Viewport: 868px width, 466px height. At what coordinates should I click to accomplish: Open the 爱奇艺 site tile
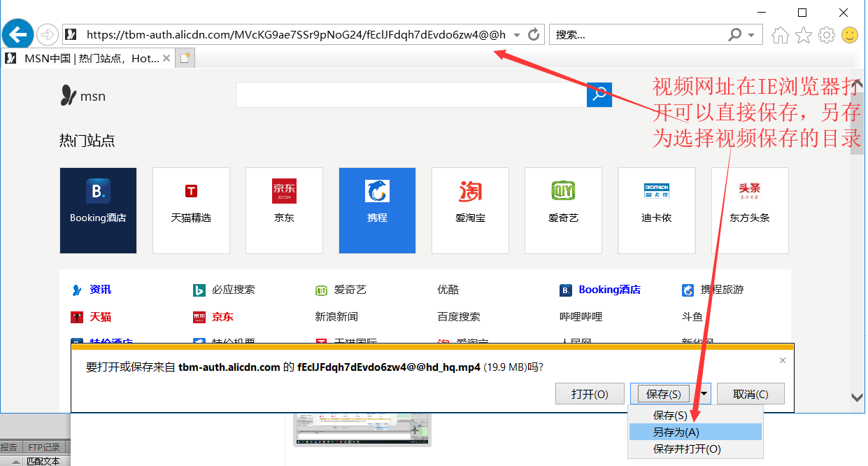pyautogui.click(x=563, y=210)
